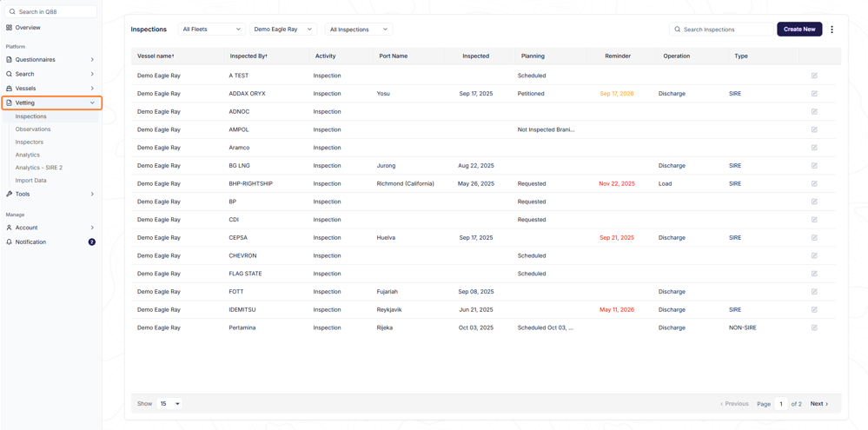Go to Inspectors page
Viewport: 868px width, 430px height.
tap(30, 142)
